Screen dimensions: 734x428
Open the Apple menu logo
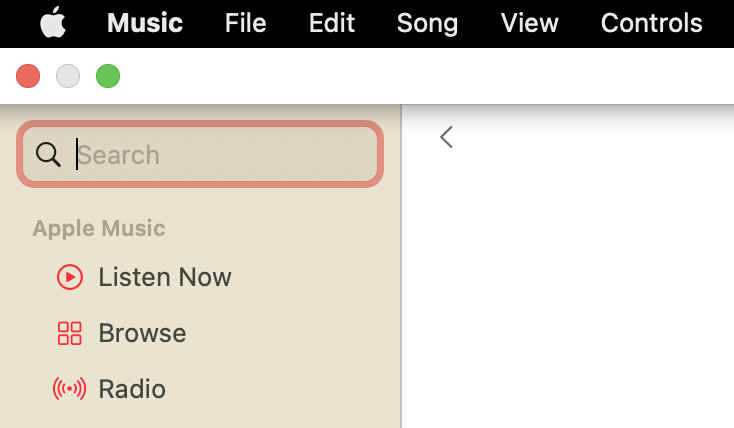[53, 23]
